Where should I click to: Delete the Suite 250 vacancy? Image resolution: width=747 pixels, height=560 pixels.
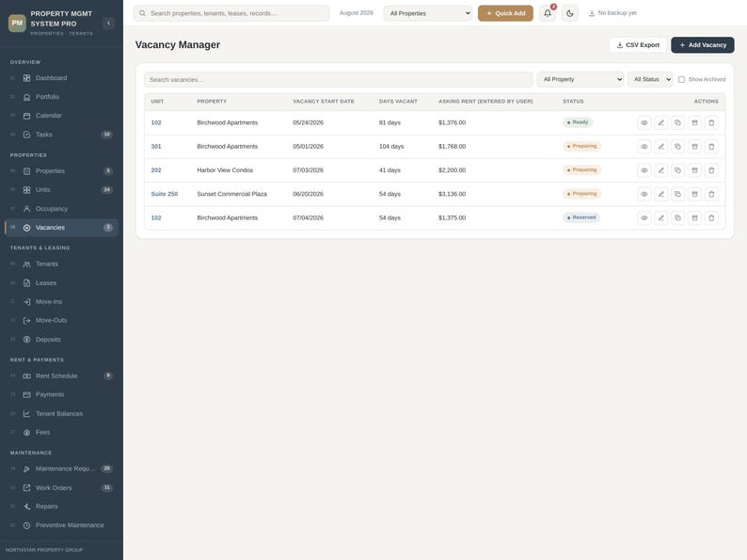click(x=711, y=194)
